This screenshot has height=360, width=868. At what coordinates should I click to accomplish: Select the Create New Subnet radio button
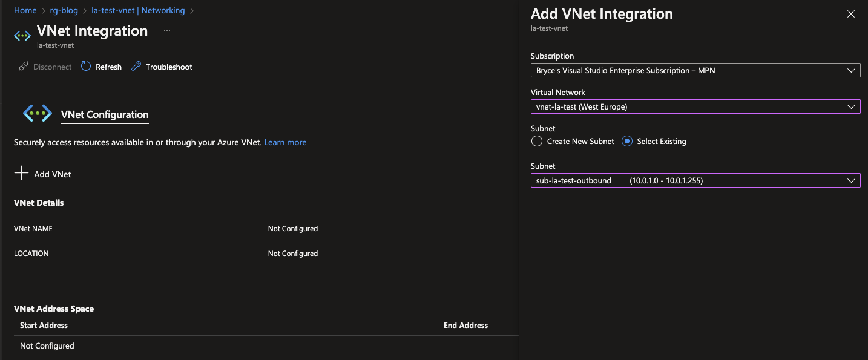tap(537, 141)
